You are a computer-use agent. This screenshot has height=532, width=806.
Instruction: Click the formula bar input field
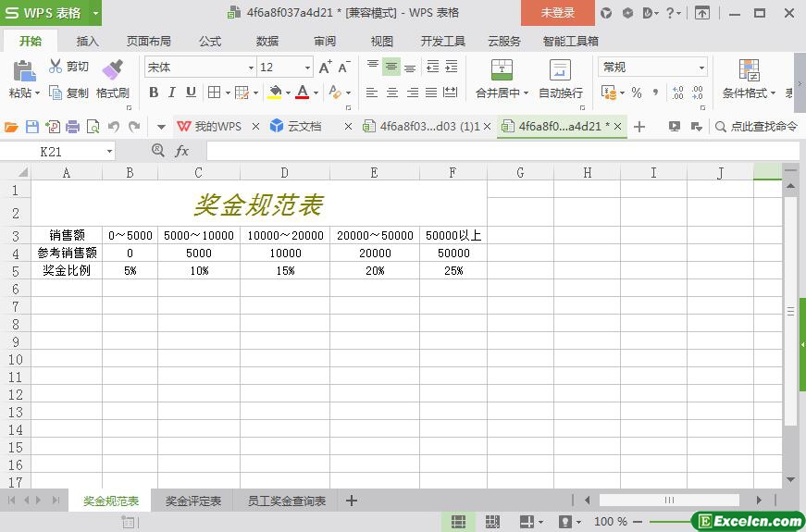pyautogui.click(x=500, y=151)
